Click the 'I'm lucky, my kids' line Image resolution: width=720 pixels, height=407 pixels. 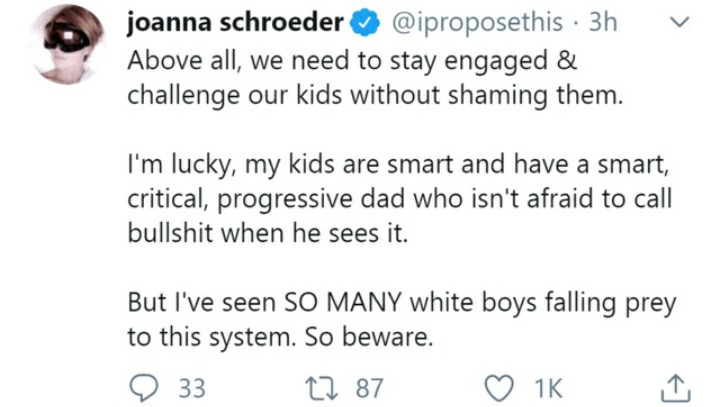click(398, 165)
